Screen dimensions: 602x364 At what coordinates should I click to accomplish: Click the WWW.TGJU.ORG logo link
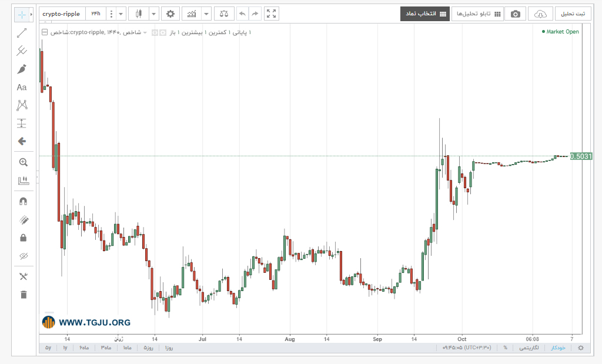86,322
